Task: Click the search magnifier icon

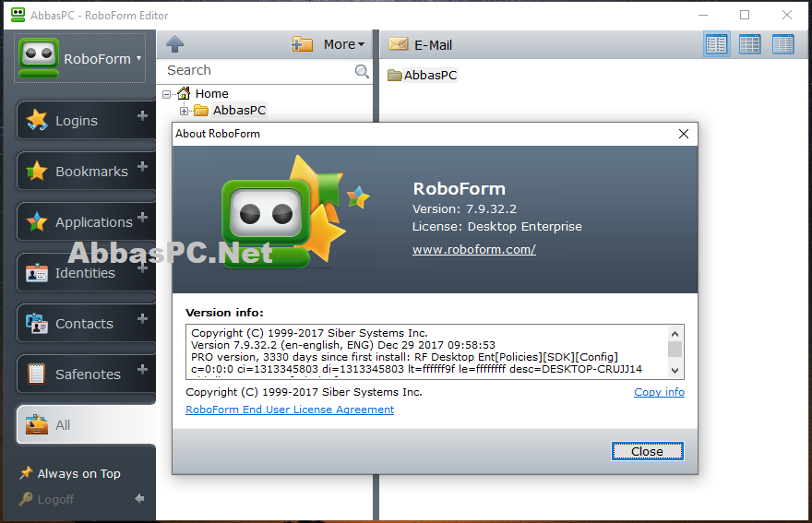Action: (x=362, y=71)
